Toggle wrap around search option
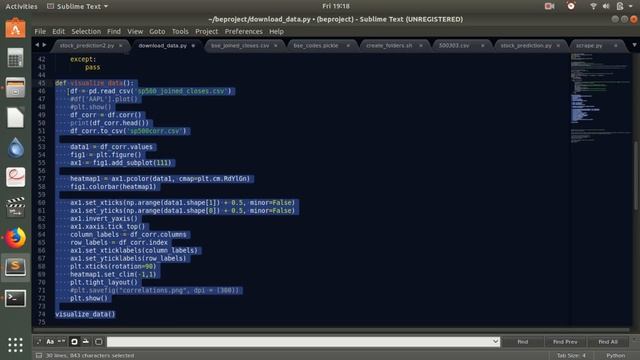This screenshot has width=640, height=360. pos(74,342)
